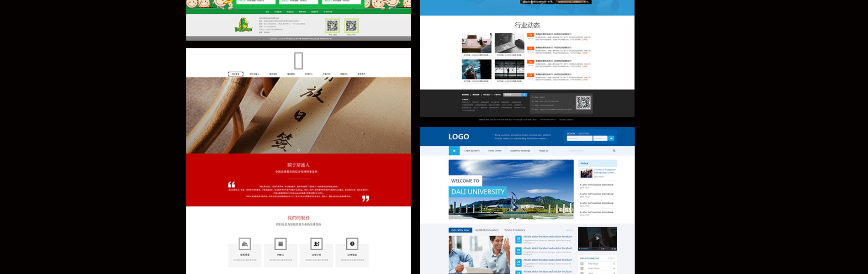Click the person analysis service icon on law page
Viewport: 868px width, 274px height.
(x=316, y=244)
